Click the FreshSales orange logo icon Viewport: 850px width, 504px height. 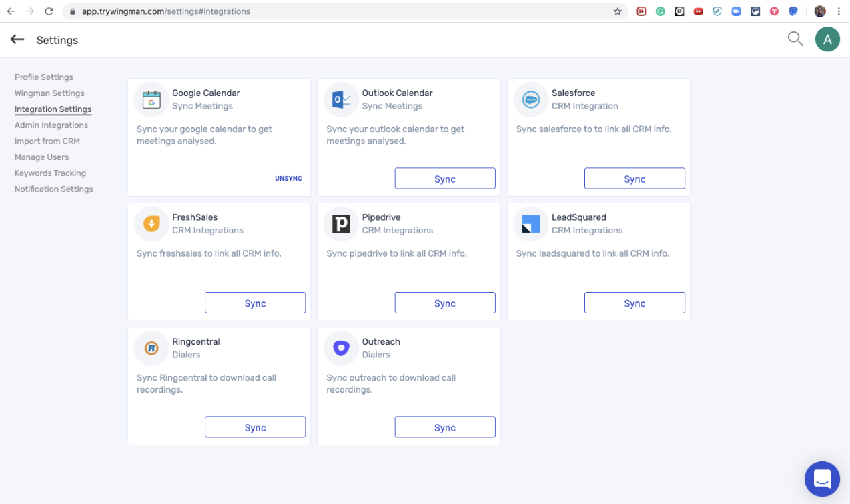[x=151, y=224]
